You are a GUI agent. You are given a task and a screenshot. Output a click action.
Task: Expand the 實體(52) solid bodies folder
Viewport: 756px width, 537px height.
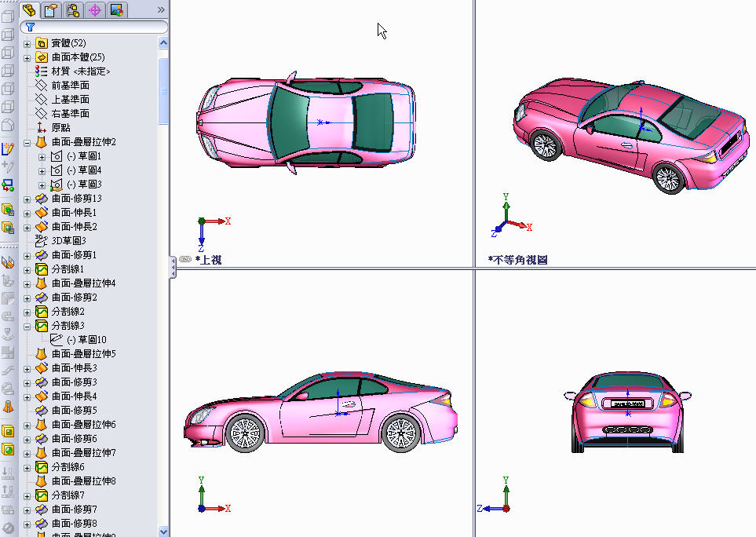pos(29,42)
